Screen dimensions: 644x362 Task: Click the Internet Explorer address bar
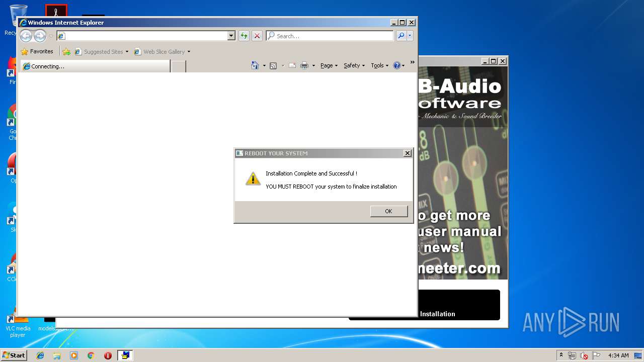tap(142, 36)
